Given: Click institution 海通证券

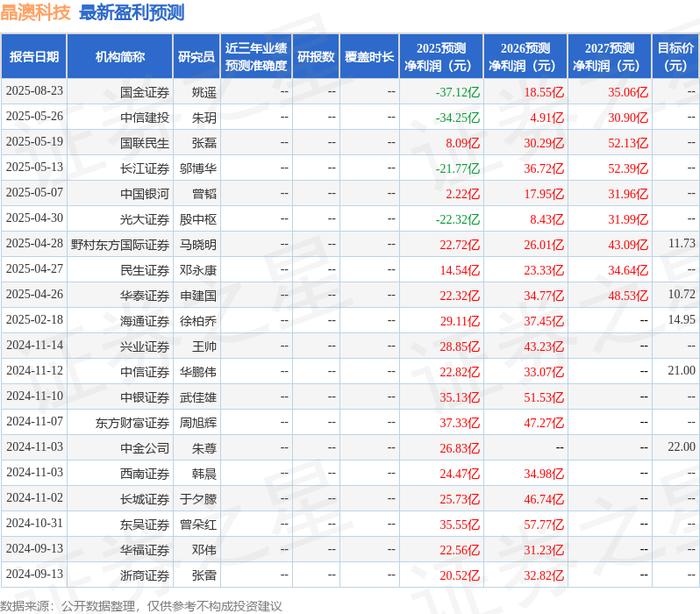Looking at the screenshot, I should click(145, 322).
